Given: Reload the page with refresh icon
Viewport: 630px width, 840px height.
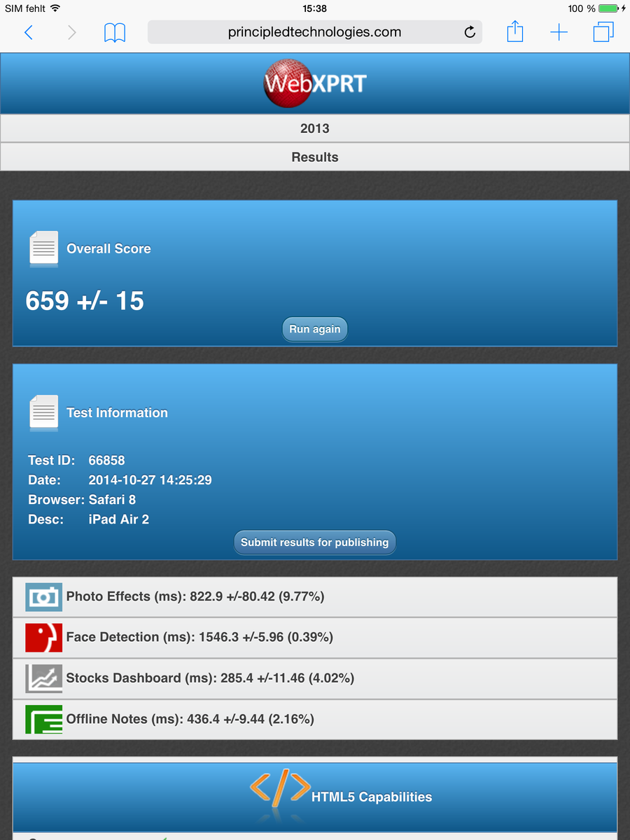Looking at the screenshot, I should 470,32.
